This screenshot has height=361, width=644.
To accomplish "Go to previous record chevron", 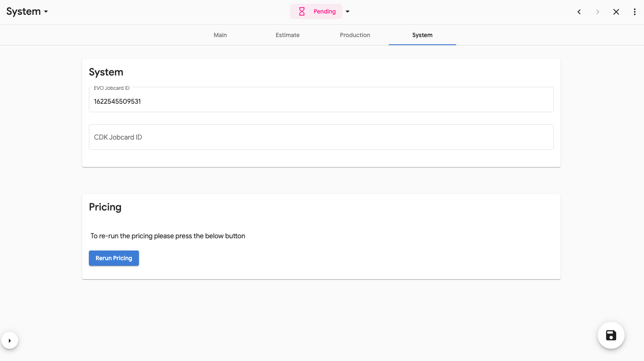I will tap(579, 12).
